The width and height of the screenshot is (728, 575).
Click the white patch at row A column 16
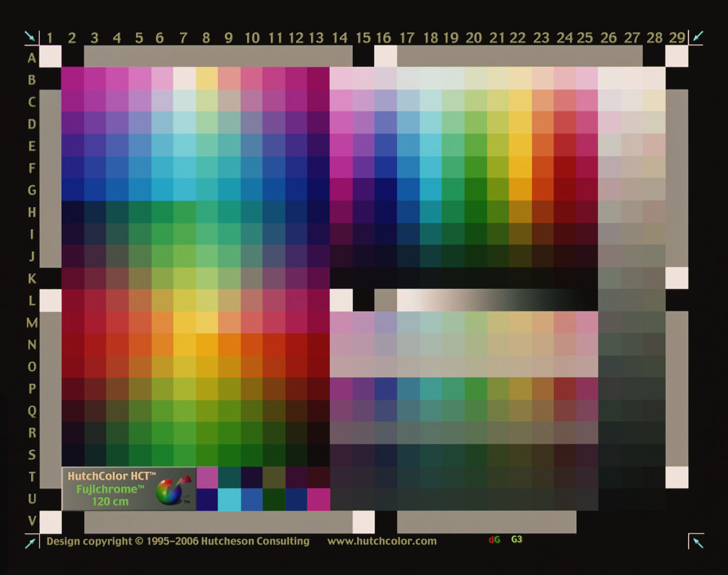[x=386, y=57]
